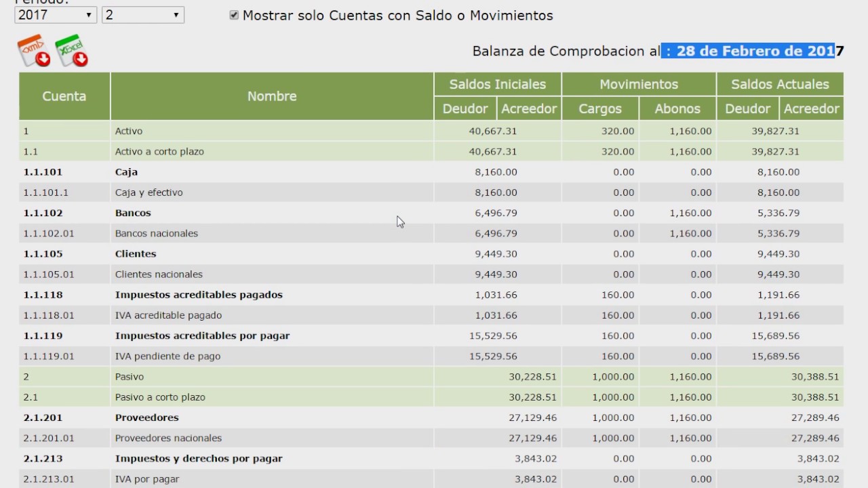Open the year dropdown showing 2017
868x488 pixels.
click(x=56, y=14)
